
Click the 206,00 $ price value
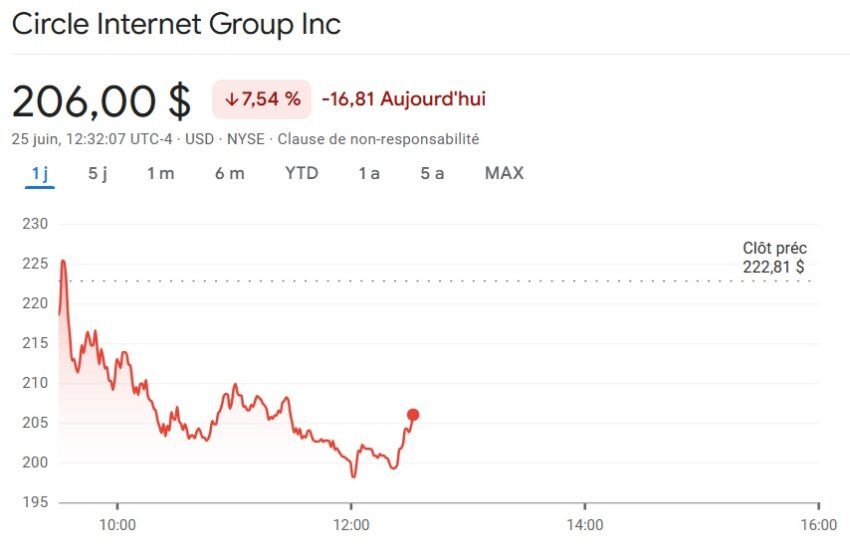coord(101,101)
